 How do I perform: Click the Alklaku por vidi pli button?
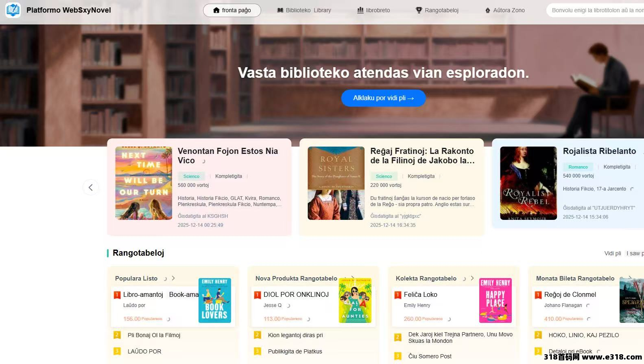click(x=383, y=98)
